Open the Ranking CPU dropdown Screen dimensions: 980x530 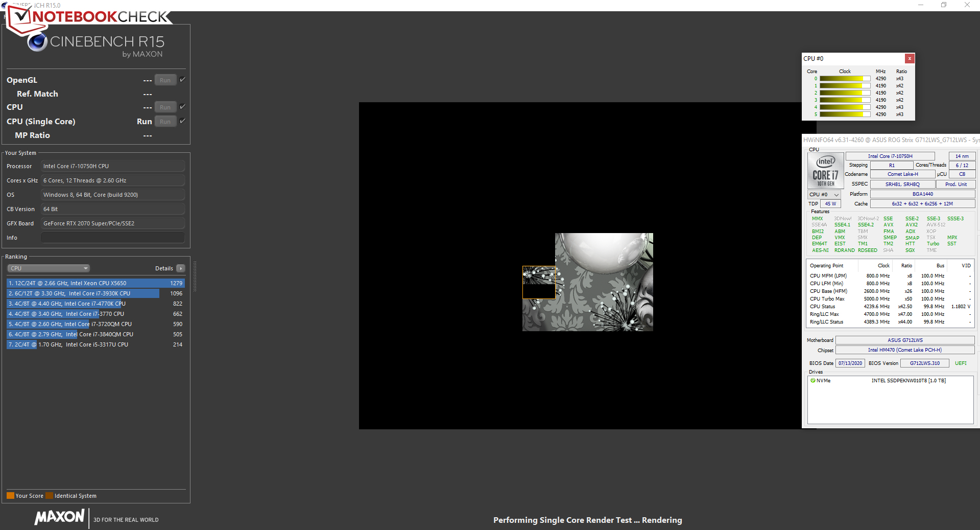49,268
